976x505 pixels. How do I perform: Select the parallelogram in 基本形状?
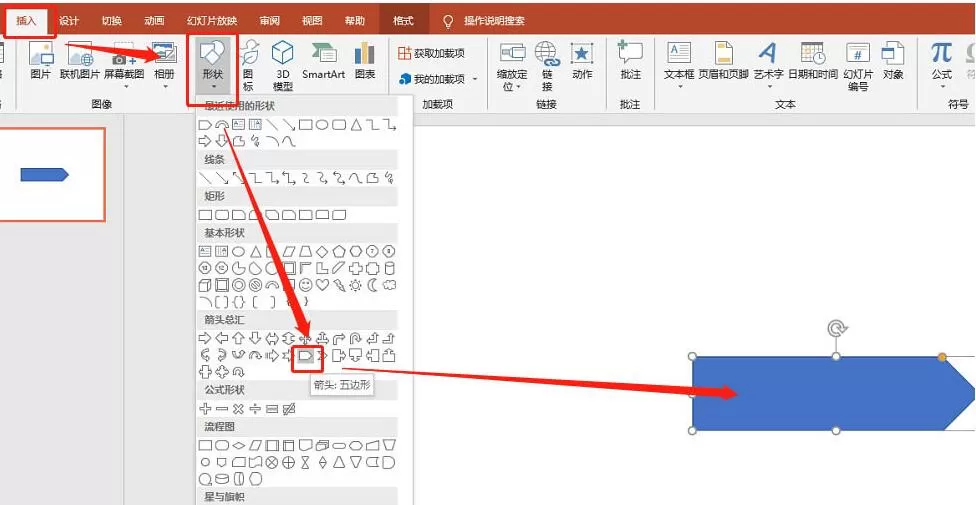tap(288, 252)
